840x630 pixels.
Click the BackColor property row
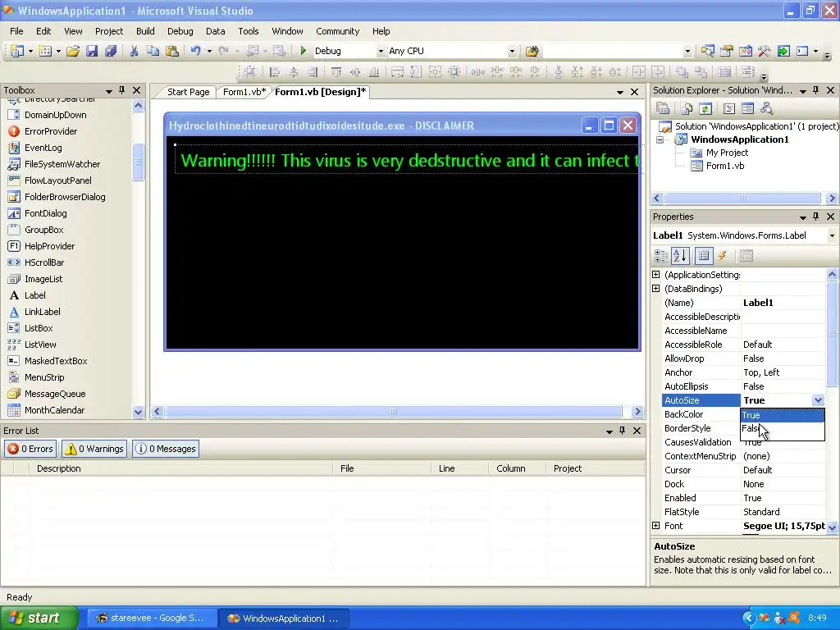[x=743, y=414]
